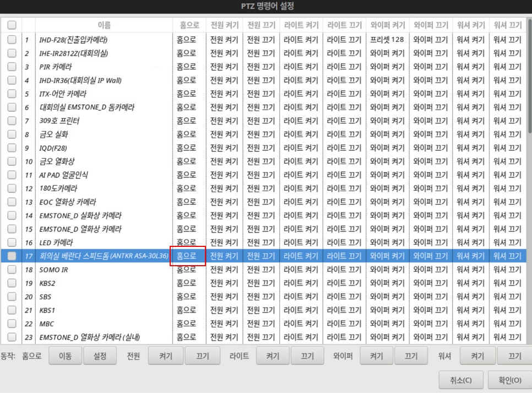Click the 309호 프린터 name cell
Viewport: 532px width, 393px height.
[x=59, y=121]
